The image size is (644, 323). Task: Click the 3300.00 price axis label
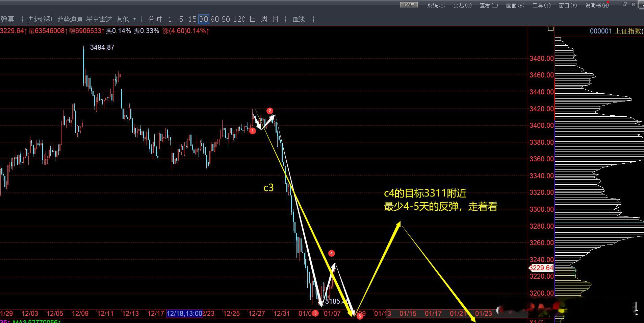(542, 209)
